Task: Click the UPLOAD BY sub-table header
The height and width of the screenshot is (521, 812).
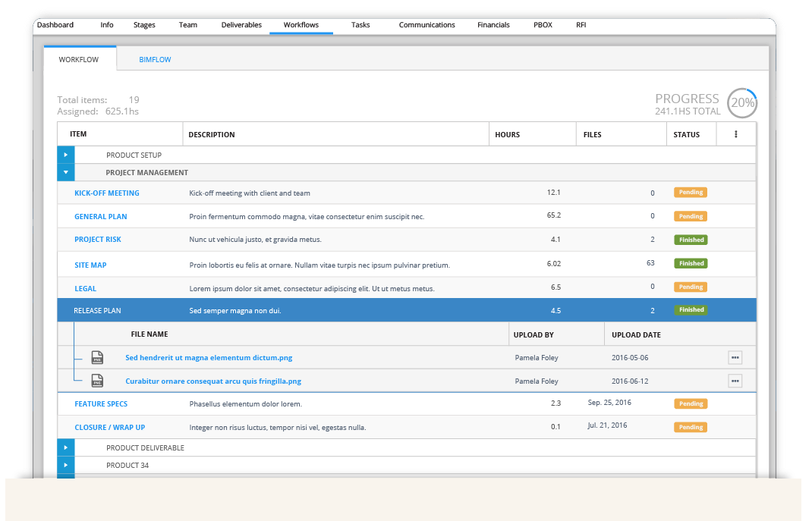Action: click(x=533, y=334)
